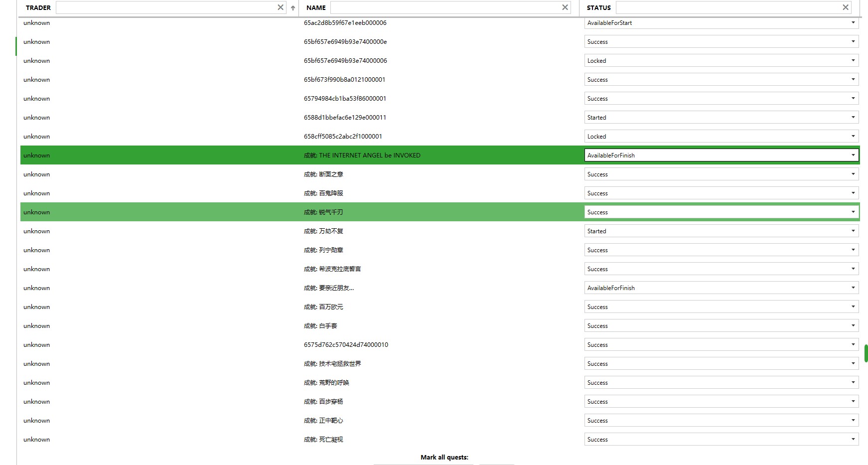Sort by the STATUS column header

598,7
